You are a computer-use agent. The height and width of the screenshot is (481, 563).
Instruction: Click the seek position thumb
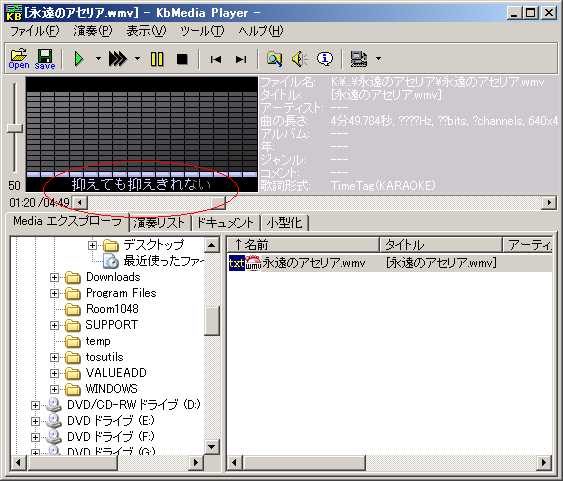point(218,203)
